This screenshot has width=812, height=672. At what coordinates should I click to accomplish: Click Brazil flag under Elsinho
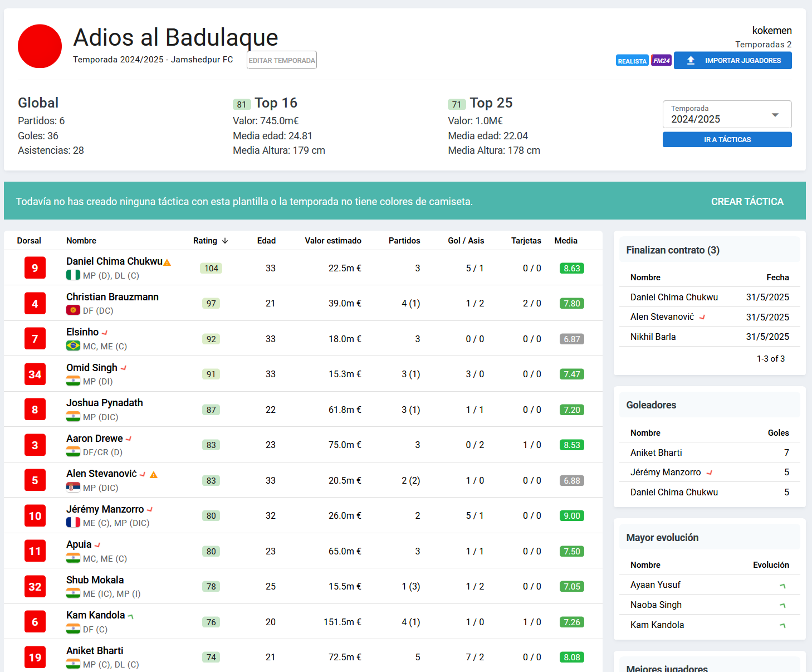tap(73, 346)
